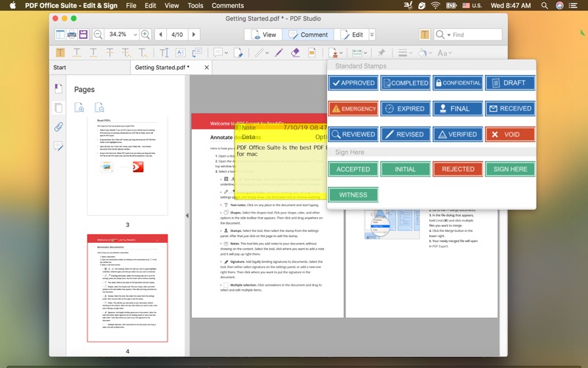Choose the APPROVED stamp
The width and height of the screenshot is (588, 368).
tap(353, 82)
